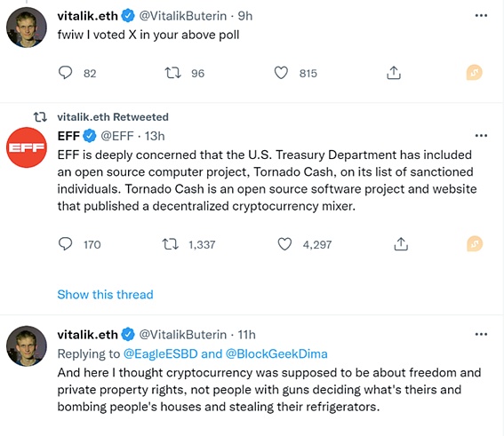Open more options on first vitalik.eth tweet
504x436 pixels.
pos(481,15)
